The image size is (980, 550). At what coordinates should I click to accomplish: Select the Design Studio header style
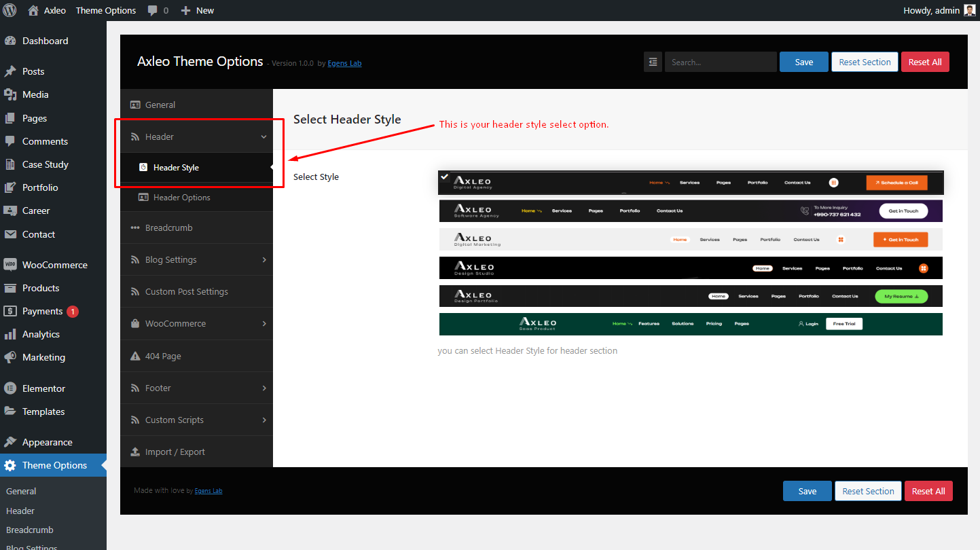pyautogui.click(x=691, y=268)
